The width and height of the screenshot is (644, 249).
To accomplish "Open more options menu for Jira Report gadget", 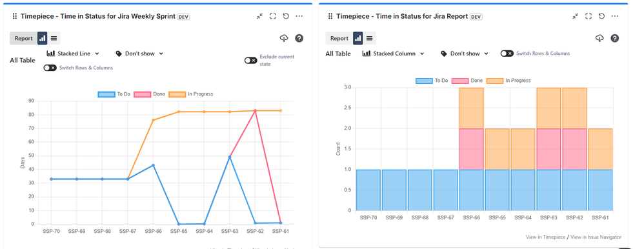I will pyautogui.click(x=615, y=16).
